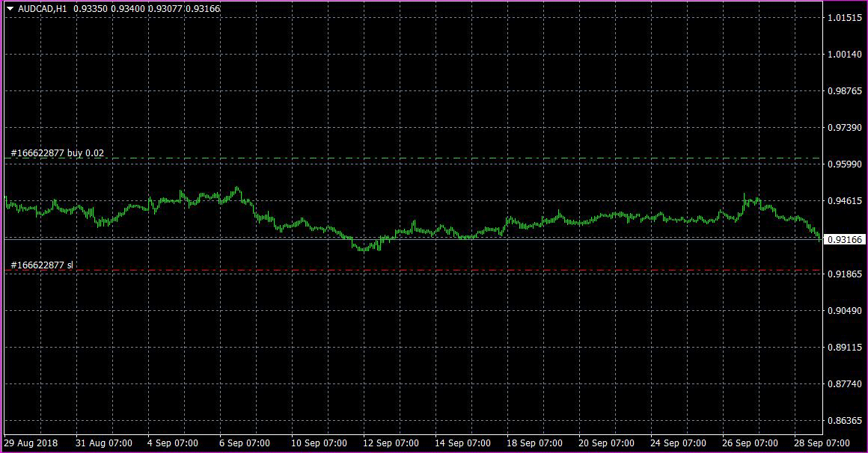
Task: Click the triangle arrow beside AUDCAD,H1
Action: point(10,9)
